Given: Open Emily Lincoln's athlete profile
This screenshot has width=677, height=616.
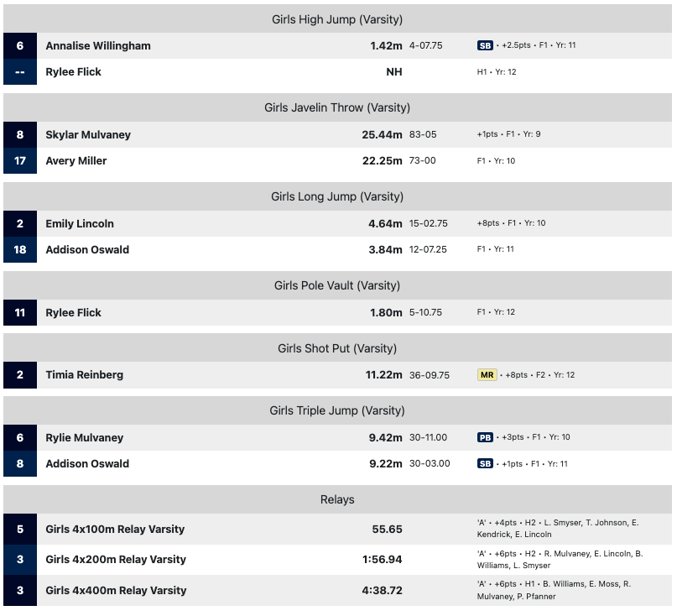Looking at the screenshot, I should [x=80, y=224].
